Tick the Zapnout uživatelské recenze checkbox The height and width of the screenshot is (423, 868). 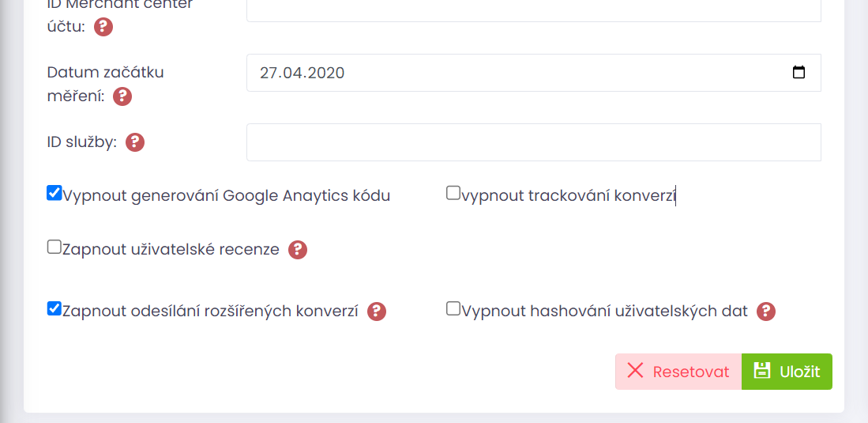click(54, 247)
